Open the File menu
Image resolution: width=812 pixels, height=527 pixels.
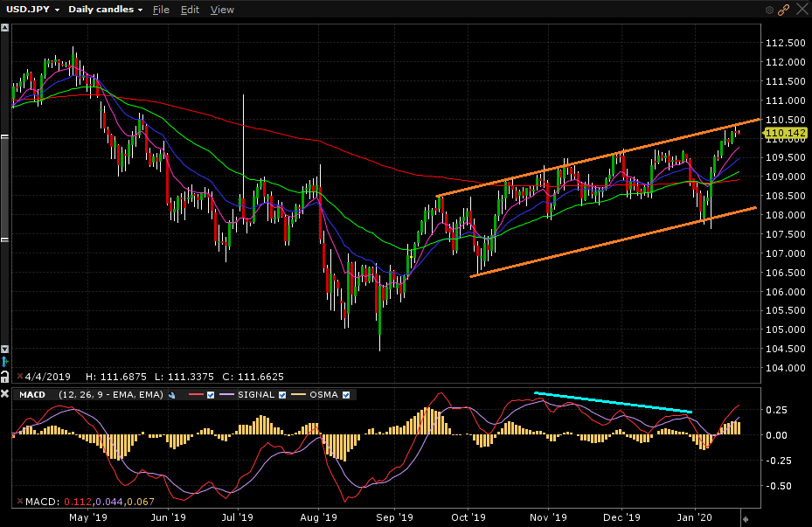161,10
